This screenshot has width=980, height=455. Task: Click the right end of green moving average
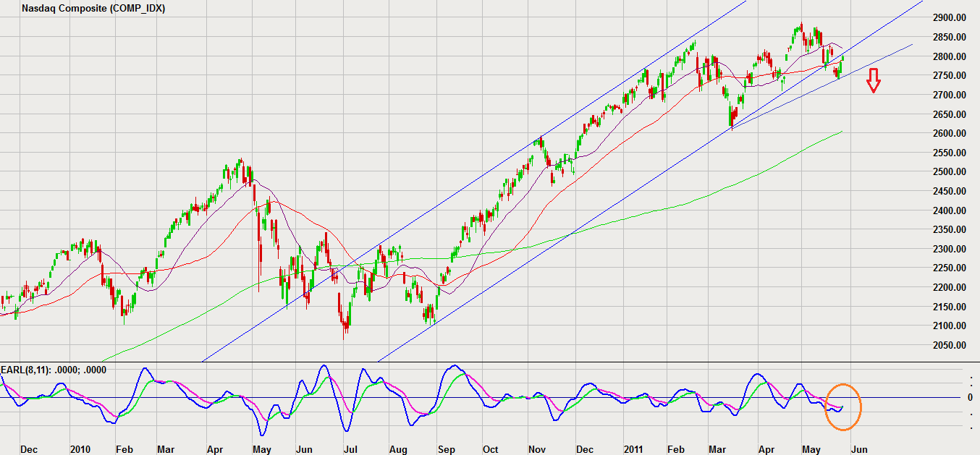(841, 132)
